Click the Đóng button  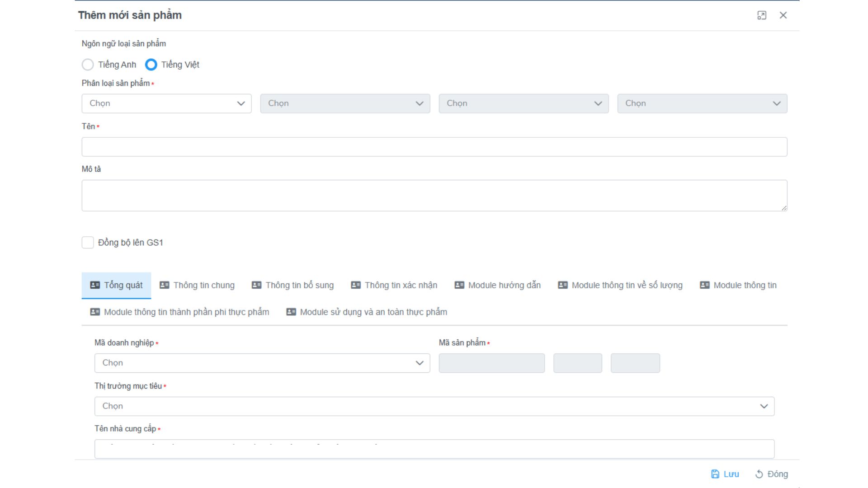772,474
